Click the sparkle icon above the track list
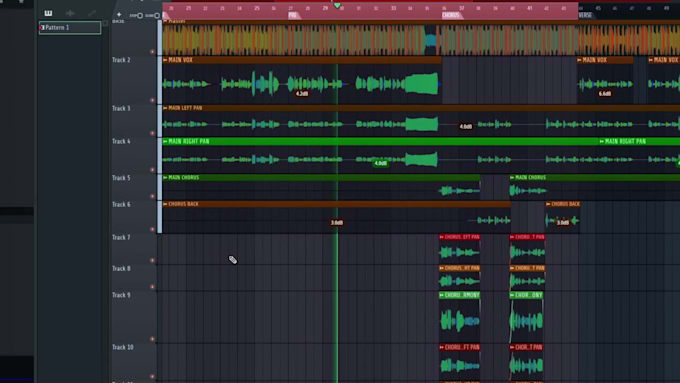Viewport: 680px width, 383px height. coord(119,15)
